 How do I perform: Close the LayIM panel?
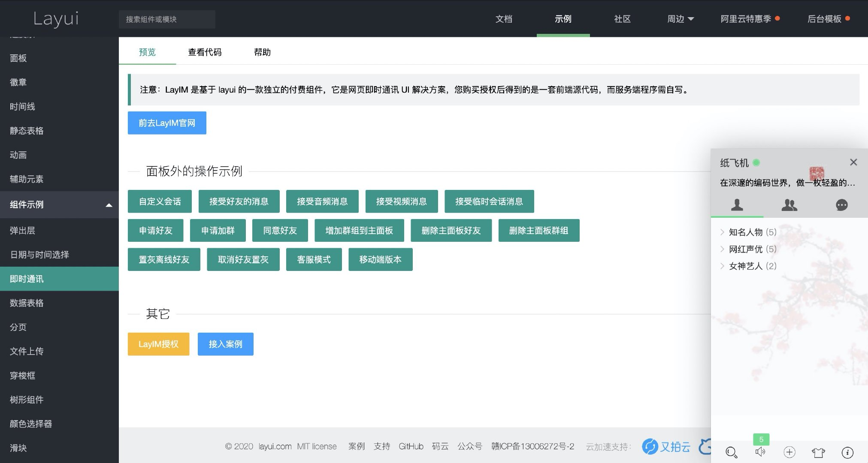point(853,162)
